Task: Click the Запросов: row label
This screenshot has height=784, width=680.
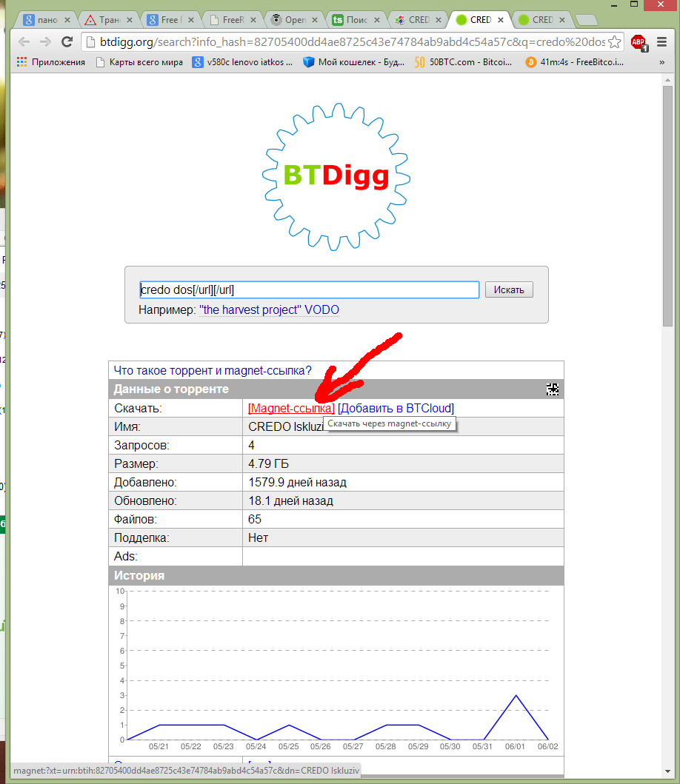Action: tap(141, 445)
